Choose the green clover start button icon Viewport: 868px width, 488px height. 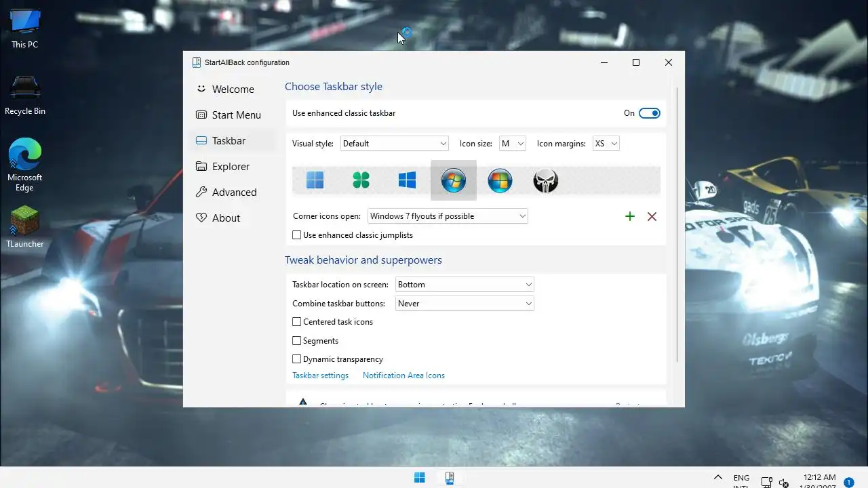click(361, 180)
